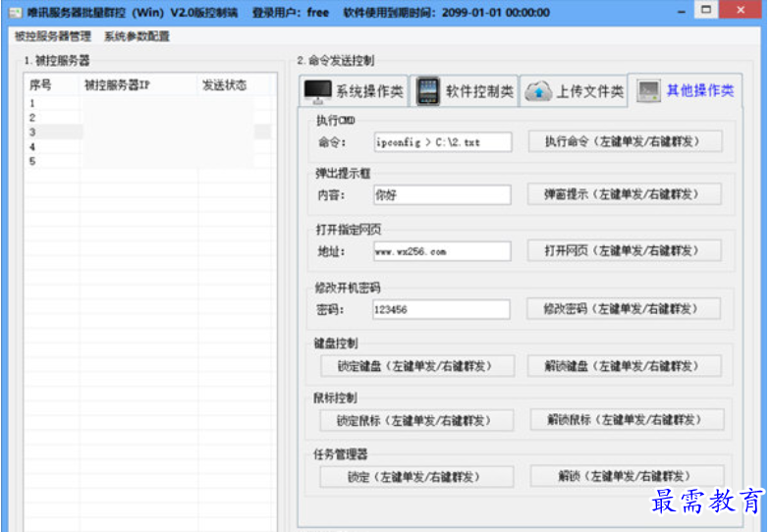Click the 解锁鼠标 button
Viewport: 771px width, 532px height.
pyautogui.click(x=627, y=419)
